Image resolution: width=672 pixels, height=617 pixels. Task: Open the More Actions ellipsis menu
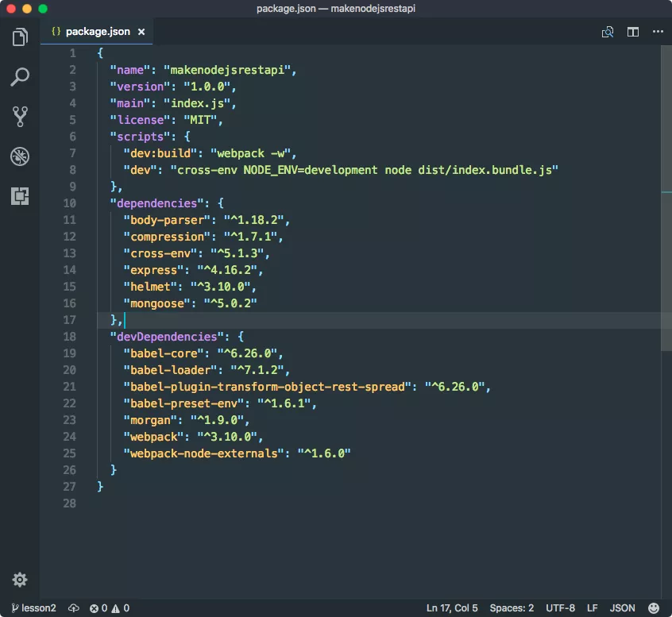coord(658,32)
